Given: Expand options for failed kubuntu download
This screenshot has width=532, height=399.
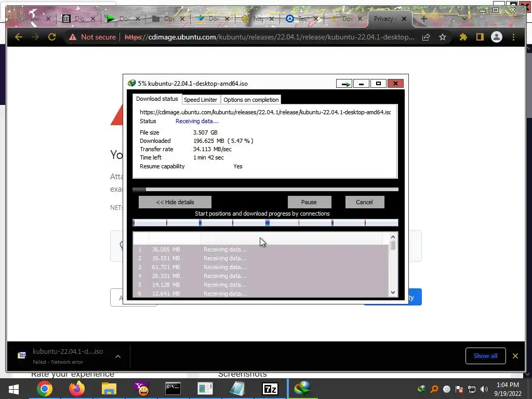Looking at the screenshot, I should 118,356.
